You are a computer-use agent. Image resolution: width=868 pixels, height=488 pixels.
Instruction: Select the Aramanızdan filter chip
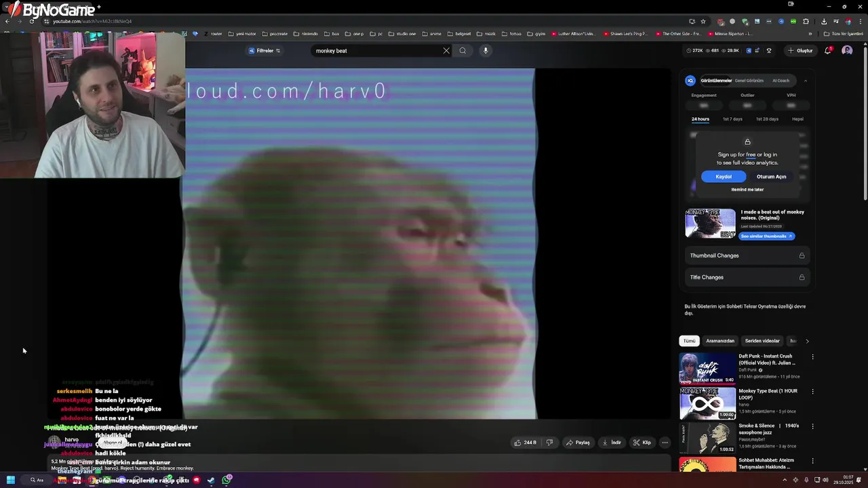(x=720, y=341)
